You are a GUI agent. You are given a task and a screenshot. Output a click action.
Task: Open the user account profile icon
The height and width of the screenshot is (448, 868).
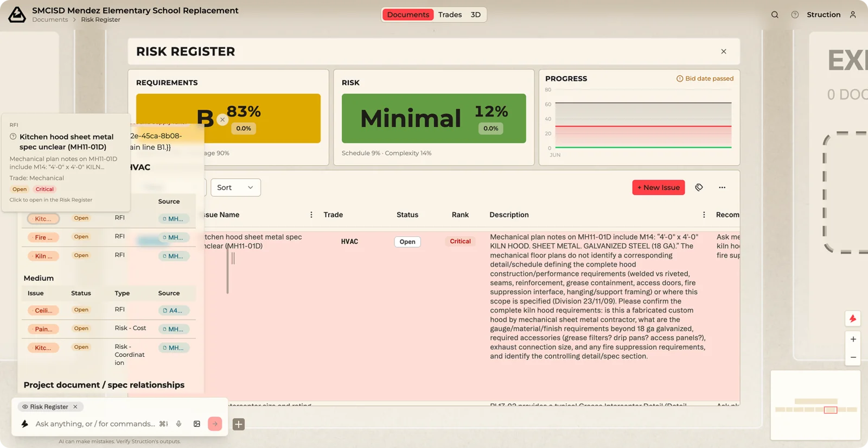point(853,15)
